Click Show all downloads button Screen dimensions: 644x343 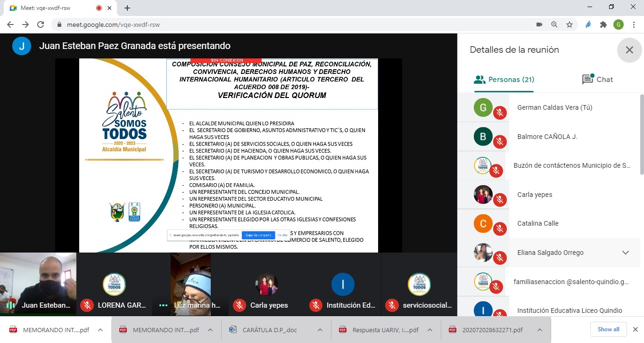click(608, 329)
